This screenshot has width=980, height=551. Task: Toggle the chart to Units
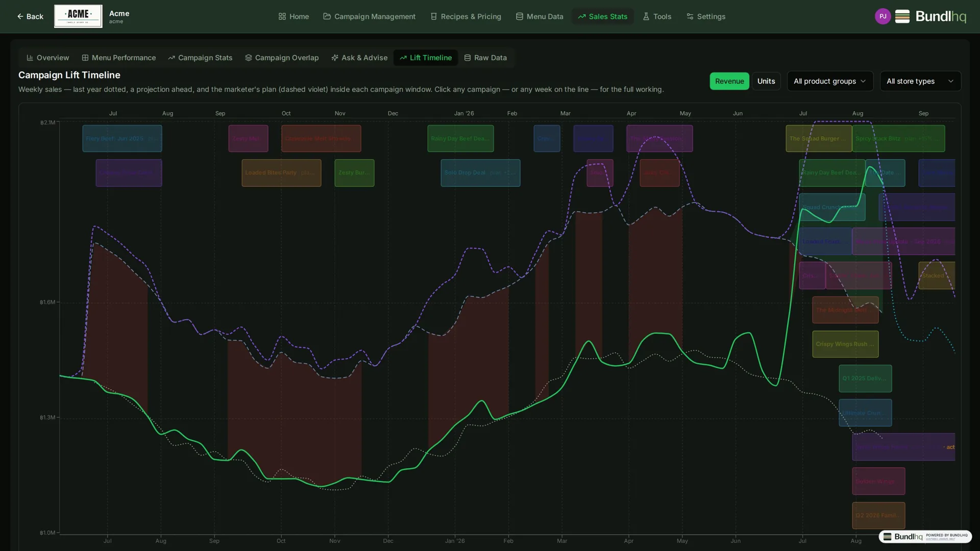[766, 81]
